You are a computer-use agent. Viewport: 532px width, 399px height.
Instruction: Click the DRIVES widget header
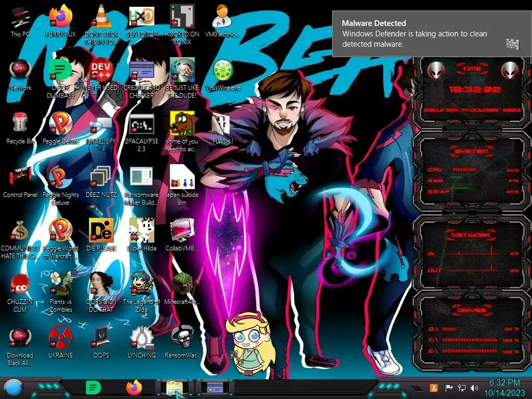(x=472, y=310)
